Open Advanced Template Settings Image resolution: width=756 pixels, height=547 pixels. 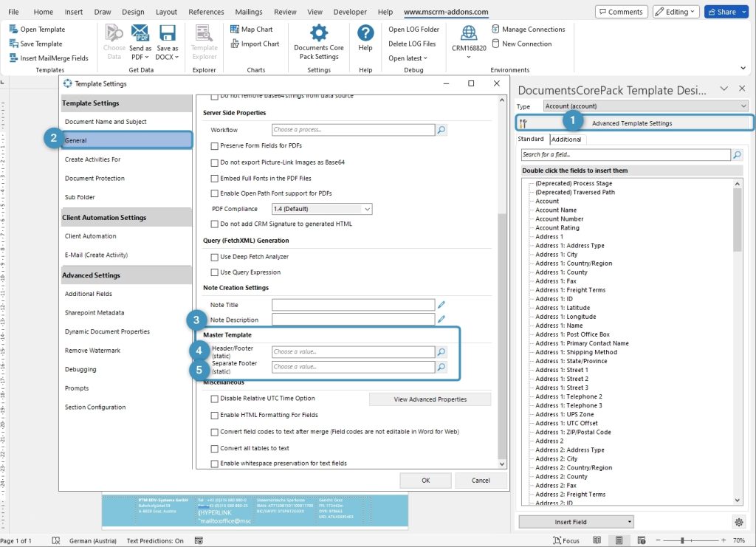click(633, 123)
